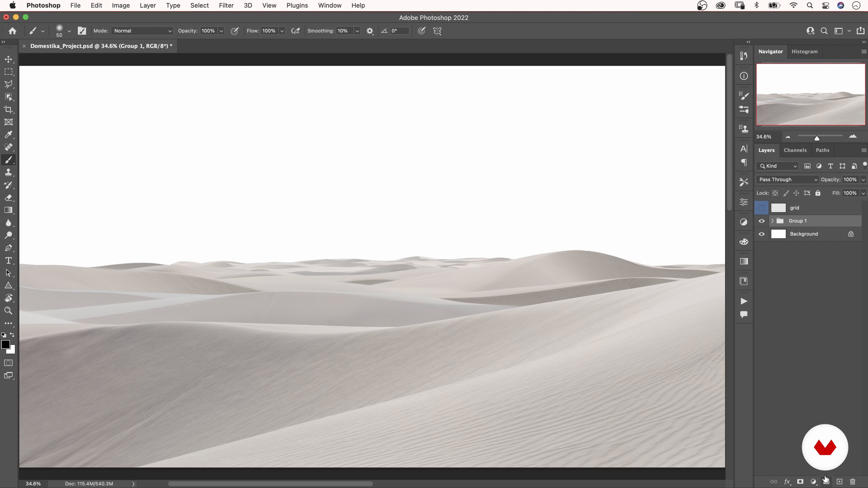Screen dimensions: 868x488
Task: Open the Image menu
Action: coord(121,5)
